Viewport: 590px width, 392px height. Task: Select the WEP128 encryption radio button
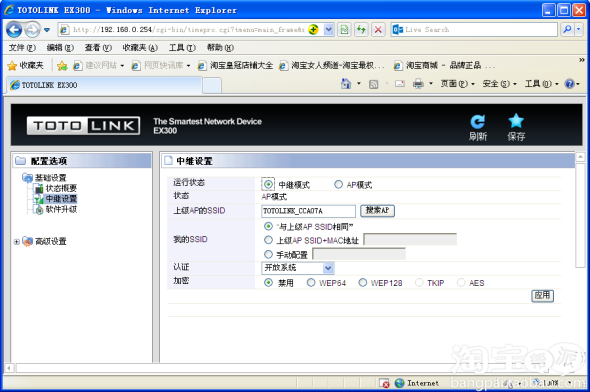[x=362, y=283]
